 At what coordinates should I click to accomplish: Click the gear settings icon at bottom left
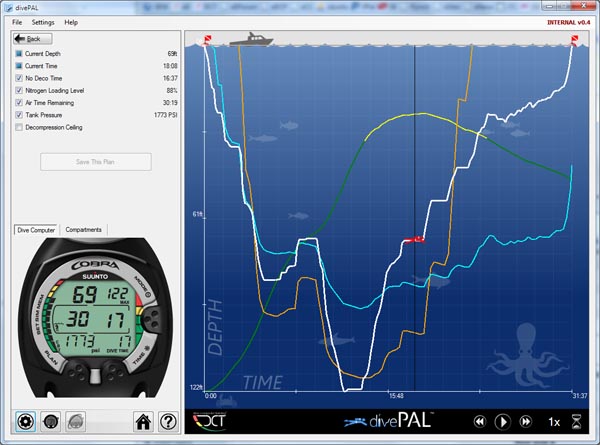click(x=26, y=422)
